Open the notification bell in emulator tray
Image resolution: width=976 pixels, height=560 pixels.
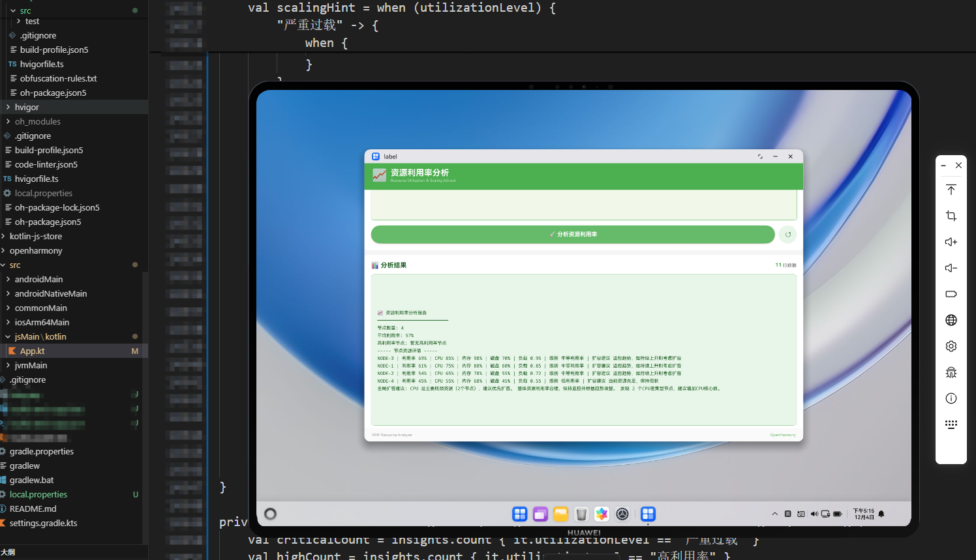coord(881,514)
